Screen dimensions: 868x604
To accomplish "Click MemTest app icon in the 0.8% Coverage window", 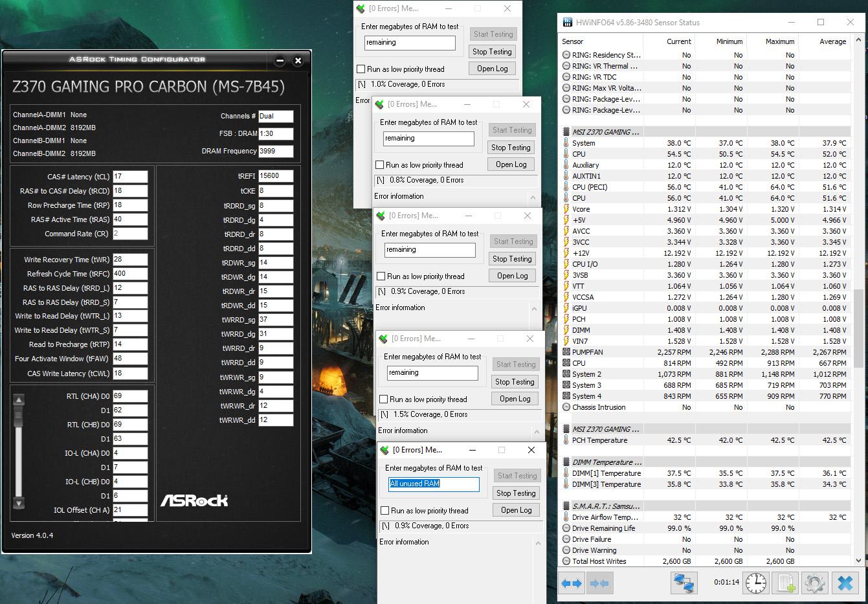I will 380,104.
